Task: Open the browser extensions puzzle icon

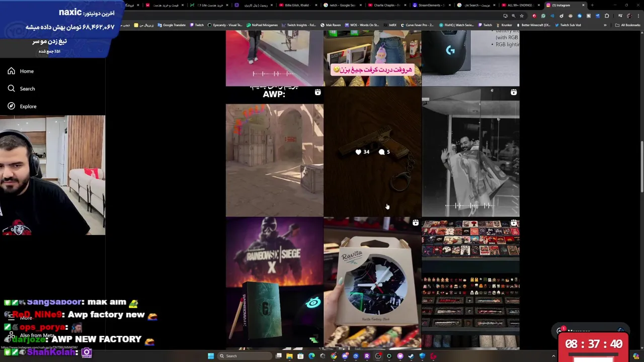Action: pos(607,16)
